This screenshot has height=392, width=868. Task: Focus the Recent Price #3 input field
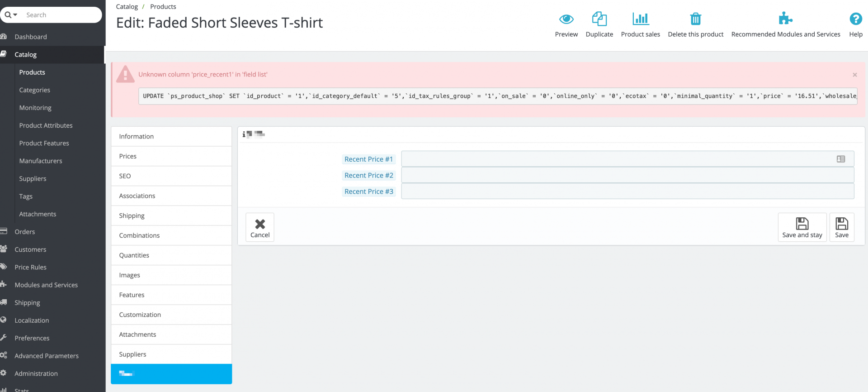coord(627,191)
